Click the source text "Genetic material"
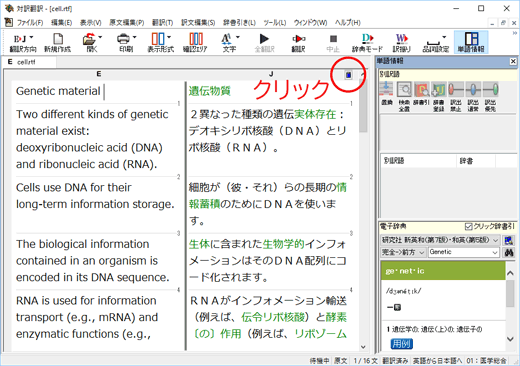Viewport: 520px width, 366px height. click(58, 91)
